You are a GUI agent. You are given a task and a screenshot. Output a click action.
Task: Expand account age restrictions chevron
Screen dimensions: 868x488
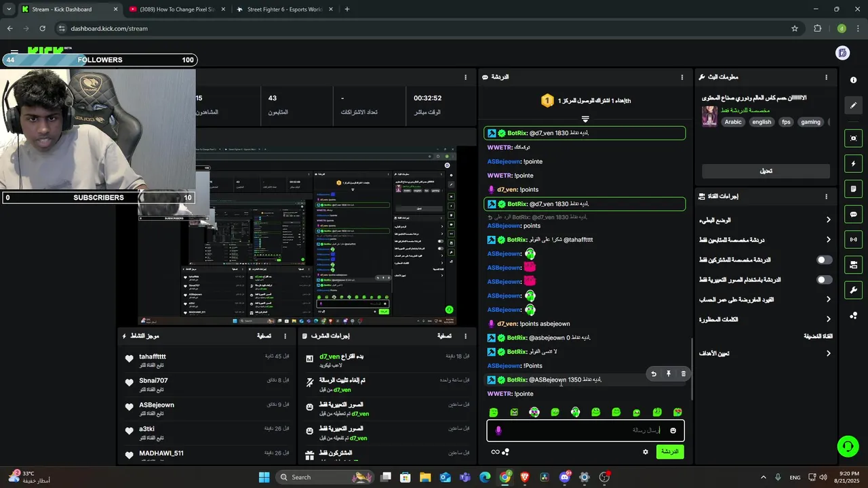(828, 299)
